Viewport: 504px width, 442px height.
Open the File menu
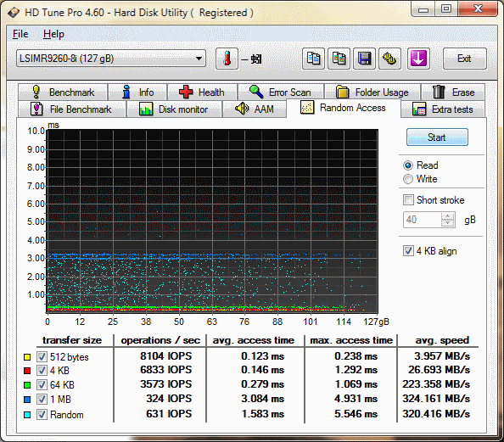pos(20,34)
